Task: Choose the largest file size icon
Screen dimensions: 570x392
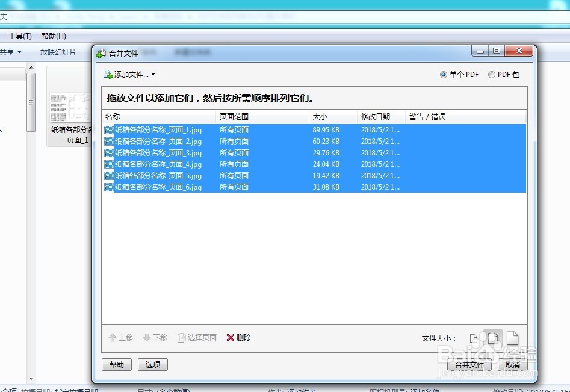Action: (x=513, y=338)
